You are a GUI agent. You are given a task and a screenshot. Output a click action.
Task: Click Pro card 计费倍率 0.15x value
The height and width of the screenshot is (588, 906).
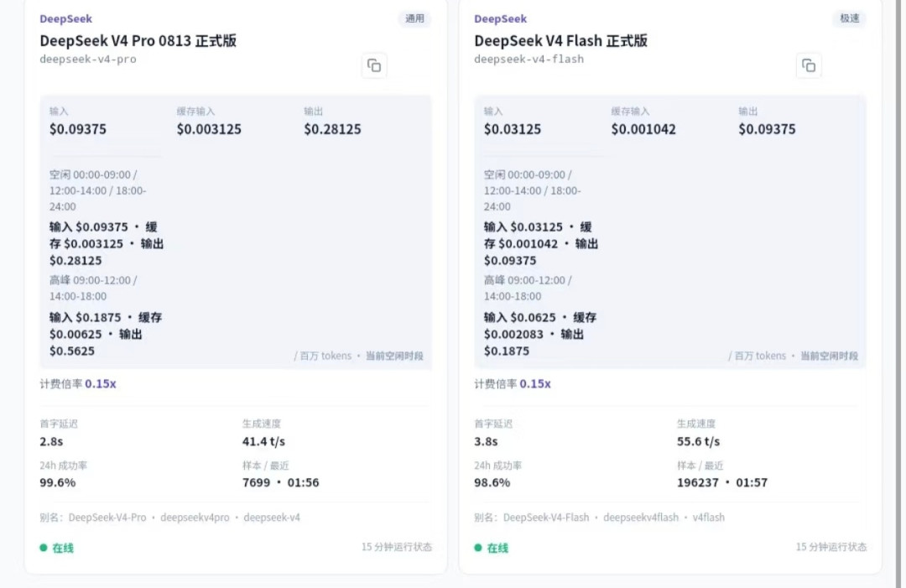click(101, 384)
